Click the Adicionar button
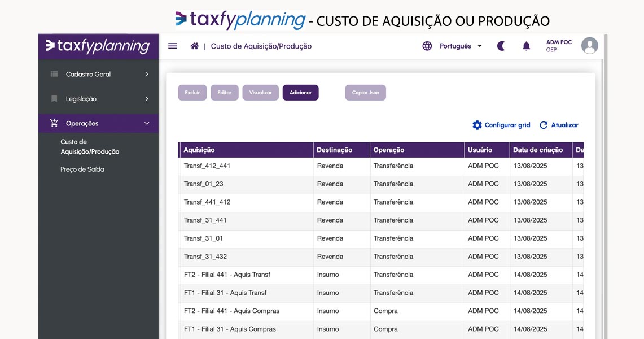 [x=300, y=93]
